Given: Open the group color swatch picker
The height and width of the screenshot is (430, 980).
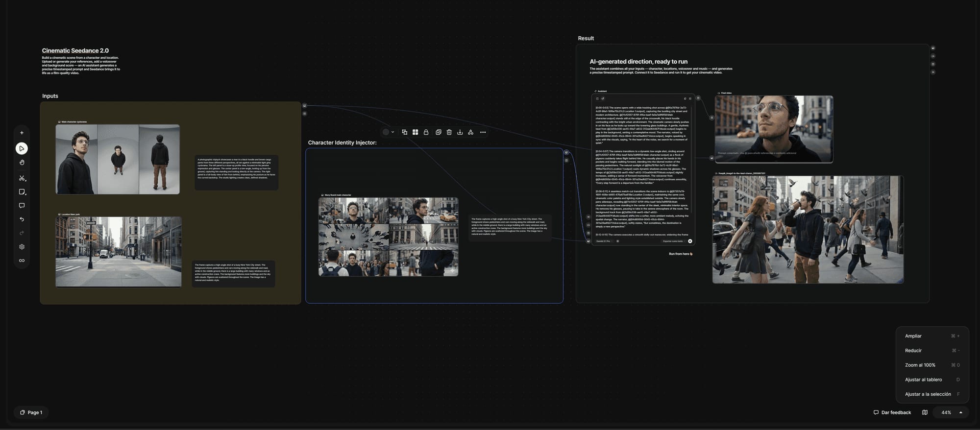Looking at the screenshot, I should pyautogui.click(x=386, y=132).
